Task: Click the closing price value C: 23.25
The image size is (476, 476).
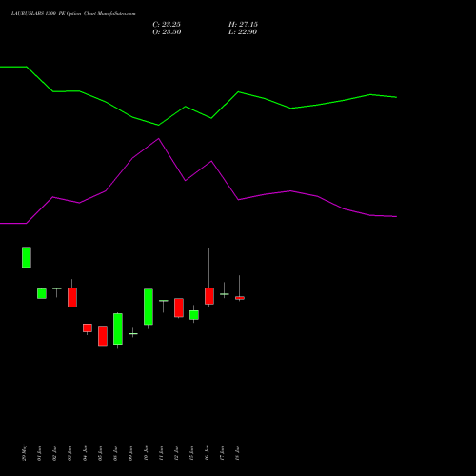Action: coord(167,25)
